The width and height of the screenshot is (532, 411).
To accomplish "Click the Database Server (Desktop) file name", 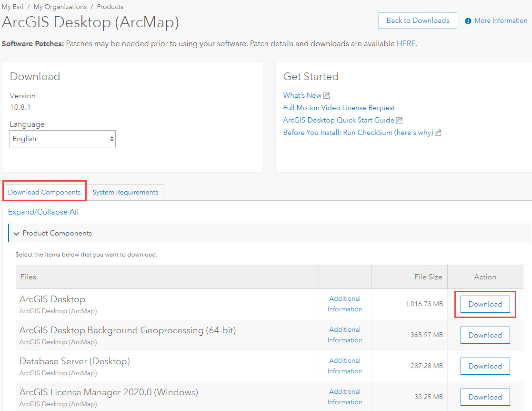I will 75,361.
